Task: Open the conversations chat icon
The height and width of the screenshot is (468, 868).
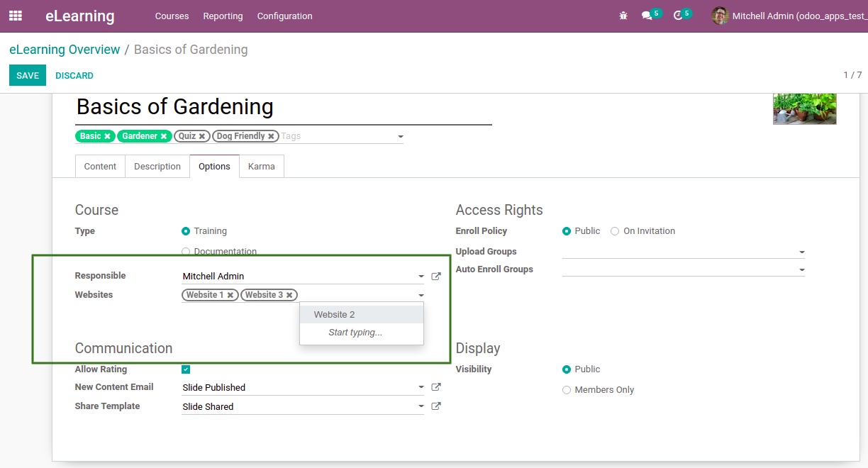Action: pyautogui.click(x=647, y=16)
